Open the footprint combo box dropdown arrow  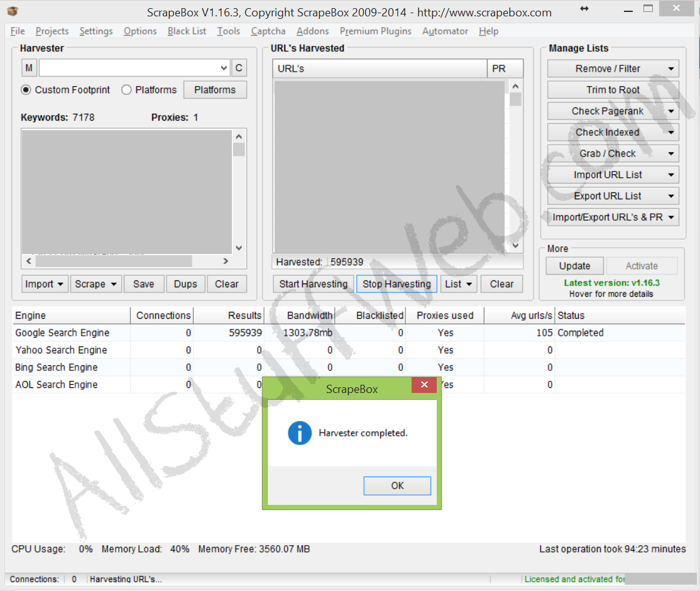pos(224,68)
